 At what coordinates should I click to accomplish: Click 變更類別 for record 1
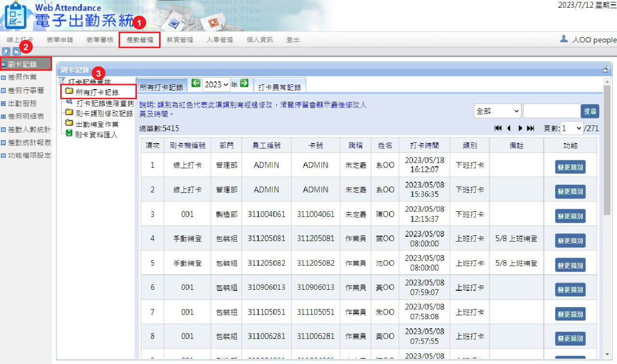(x=570, y=167)
